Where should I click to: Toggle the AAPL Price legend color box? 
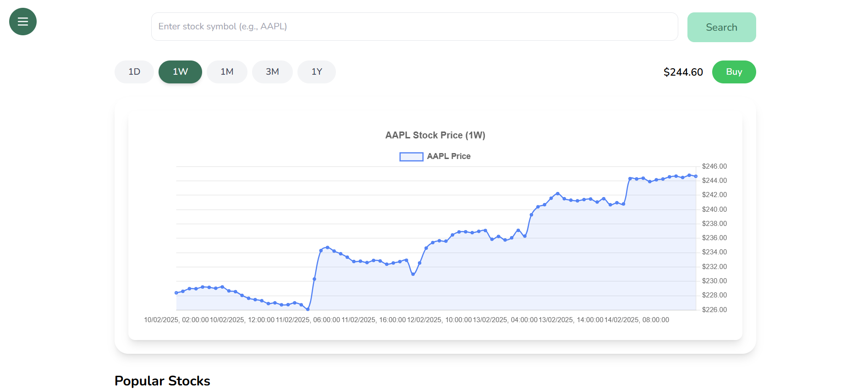pyautogui.click(x=411, y=157)
